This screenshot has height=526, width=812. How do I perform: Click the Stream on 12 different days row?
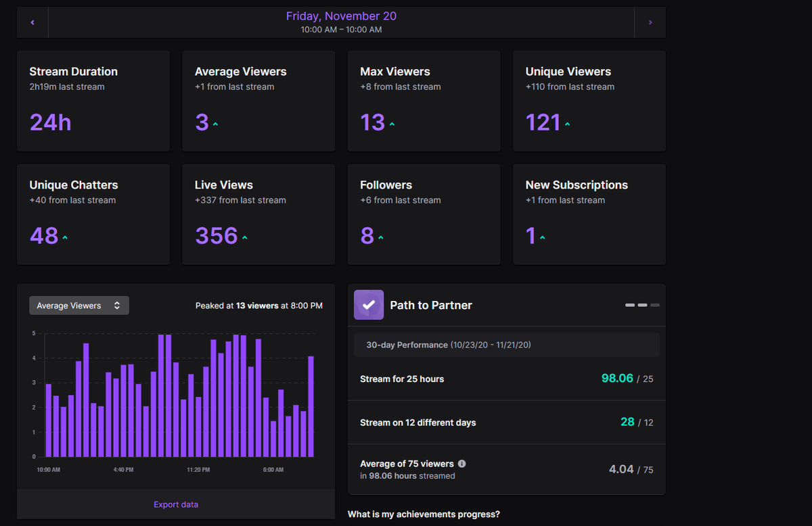coord(507,422)
